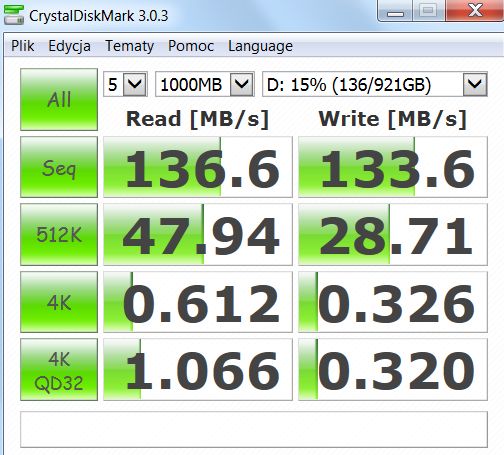The height and width of the screenshot is (455, 504).
Task: Open the Pomoc menu
Action: pos(191,46)
